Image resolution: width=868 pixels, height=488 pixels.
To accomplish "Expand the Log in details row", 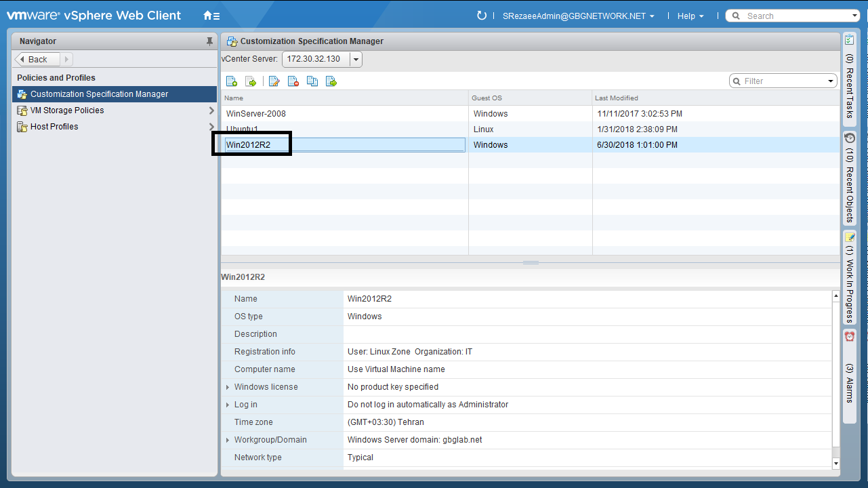I will pos(228,405).
